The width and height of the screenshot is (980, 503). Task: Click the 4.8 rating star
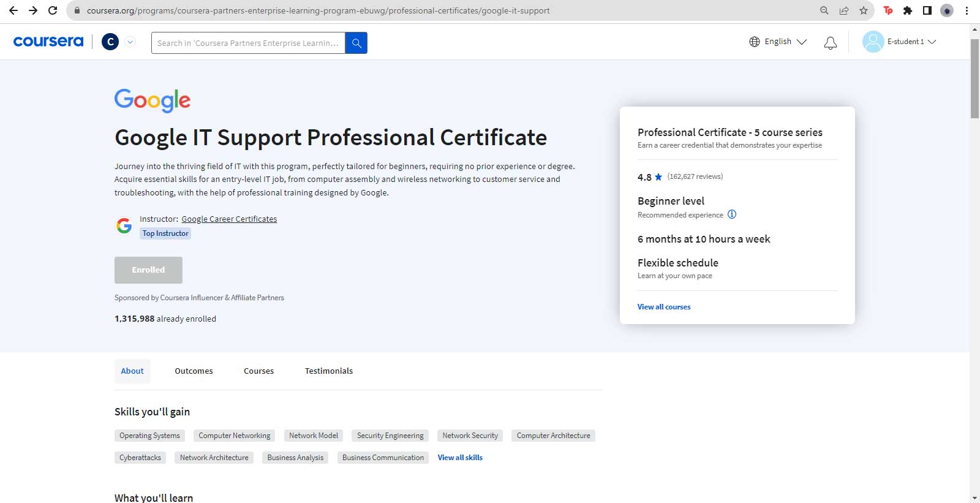[658, 177]
